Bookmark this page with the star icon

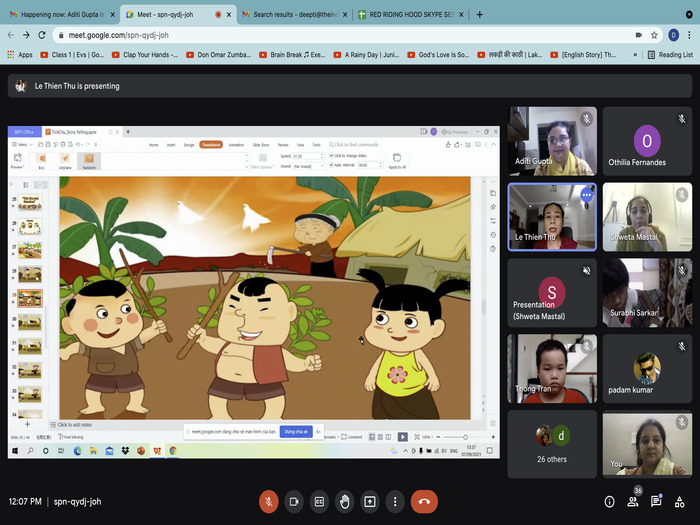[x=654, y=35]
